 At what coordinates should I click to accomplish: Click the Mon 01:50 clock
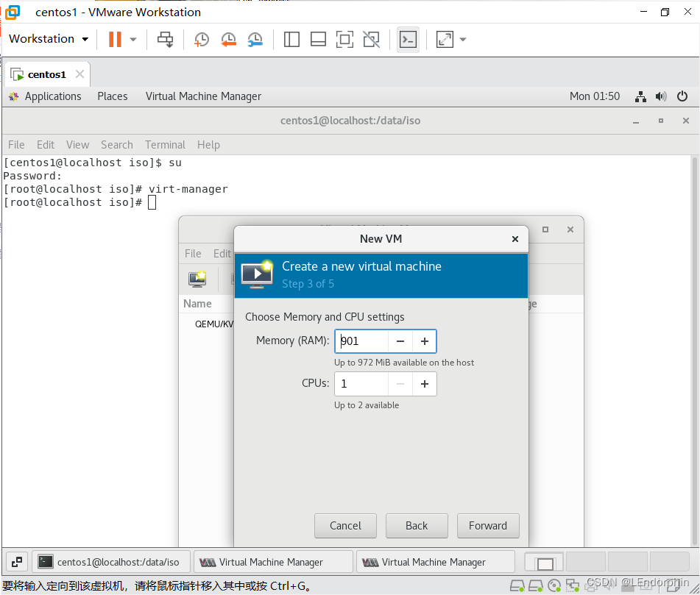(595, 96)
